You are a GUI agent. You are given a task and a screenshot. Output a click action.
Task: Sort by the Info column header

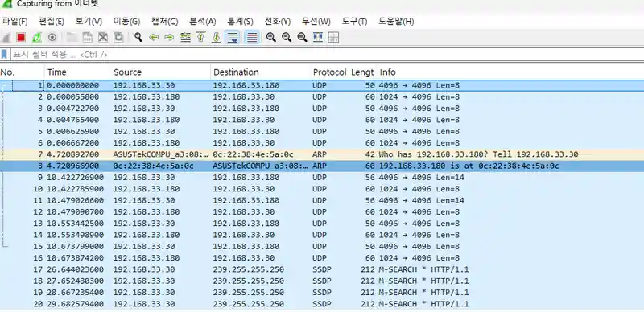510,72
